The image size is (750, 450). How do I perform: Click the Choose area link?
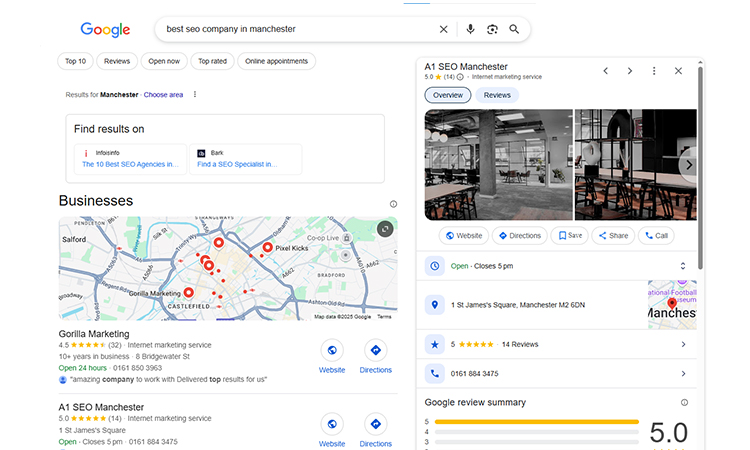point(163,95)
